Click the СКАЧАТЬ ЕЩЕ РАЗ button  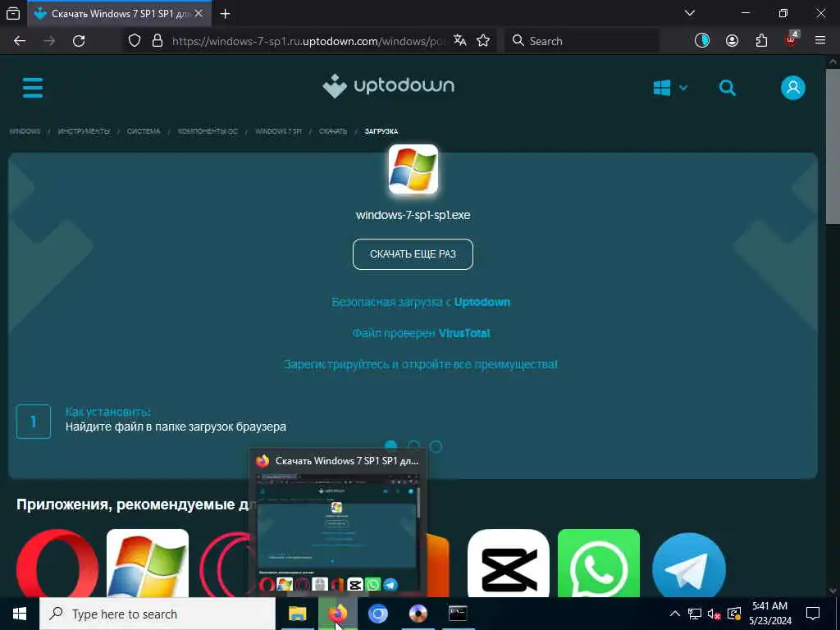[413, 254]
